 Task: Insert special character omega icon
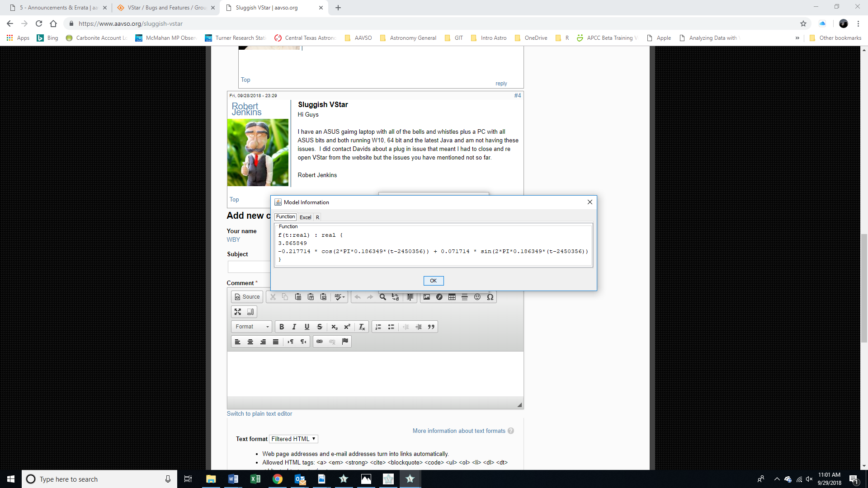[490, 297]
